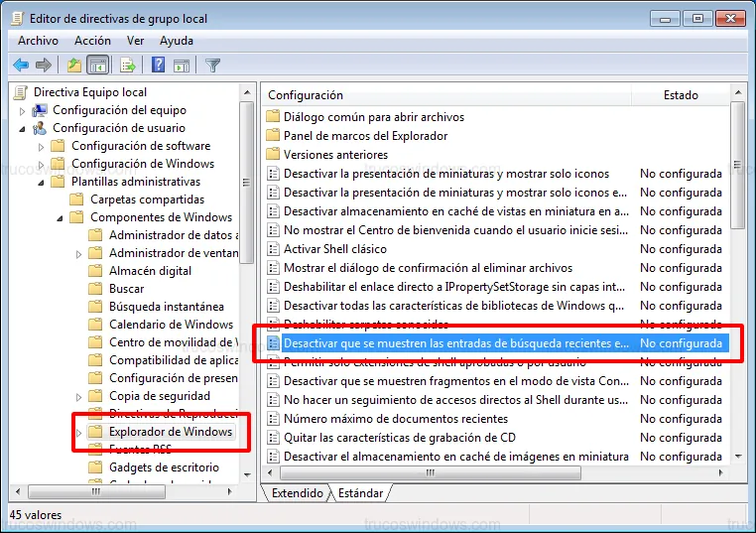This screenshot has height=533, width=756.
Task: Click the folder Up one level icon
Action: 74,66
